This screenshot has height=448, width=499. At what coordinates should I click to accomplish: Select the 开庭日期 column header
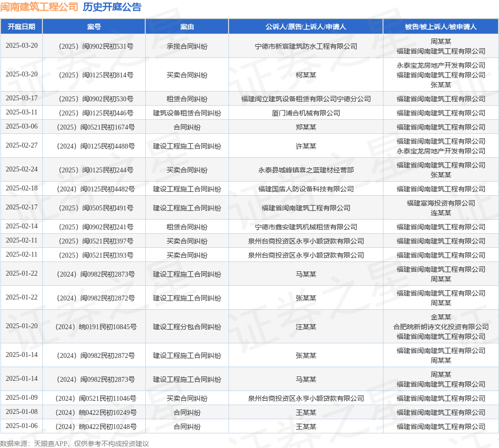coord(21,27)
